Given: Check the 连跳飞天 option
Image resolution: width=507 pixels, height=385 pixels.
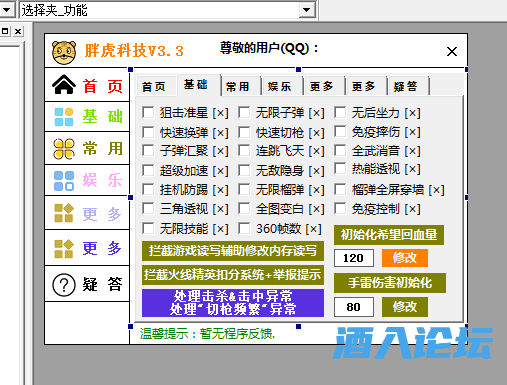Looking at the screenshot, I should (x=244, y=150).
